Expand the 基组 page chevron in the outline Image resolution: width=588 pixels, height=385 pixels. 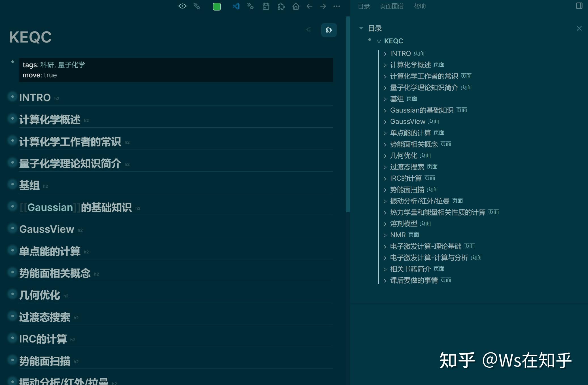pos(385,99)
